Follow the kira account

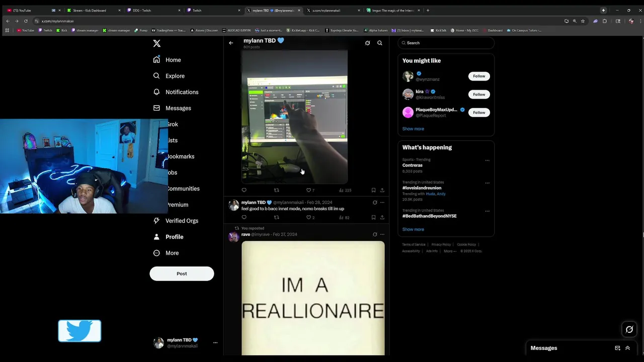pos(479,94)
